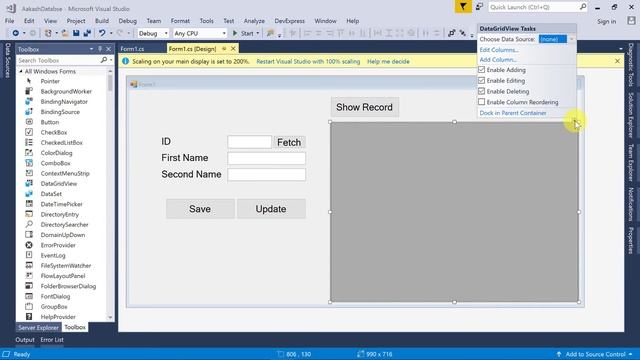Viewport: 640px width, 360px height.
Task: Toggle the Enable Deleting checkbox
Action: click(x=482, y=91)
